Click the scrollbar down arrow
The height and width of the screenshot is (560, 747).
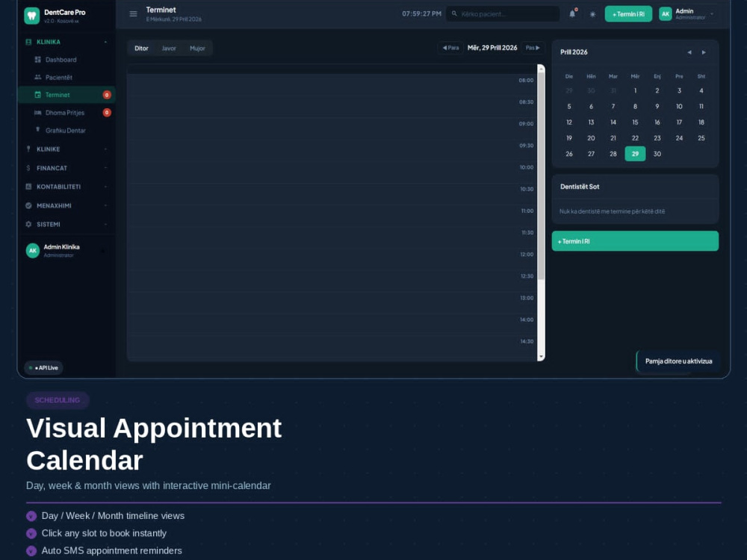tap(541, 357)
